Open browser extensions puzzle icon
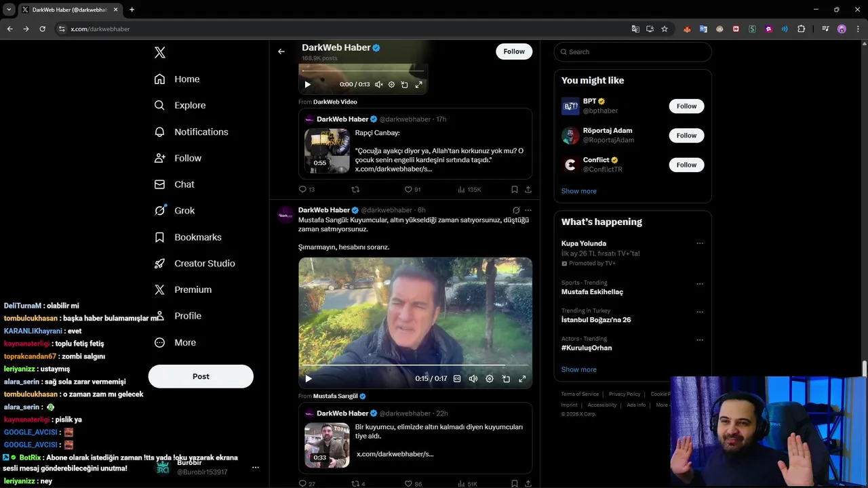 (x=801, y=29)
